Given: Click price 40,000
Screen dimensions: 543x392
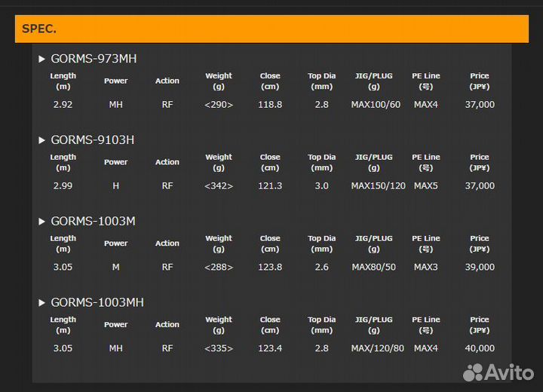Looking at the screenshot, I should tap(480, 348).
